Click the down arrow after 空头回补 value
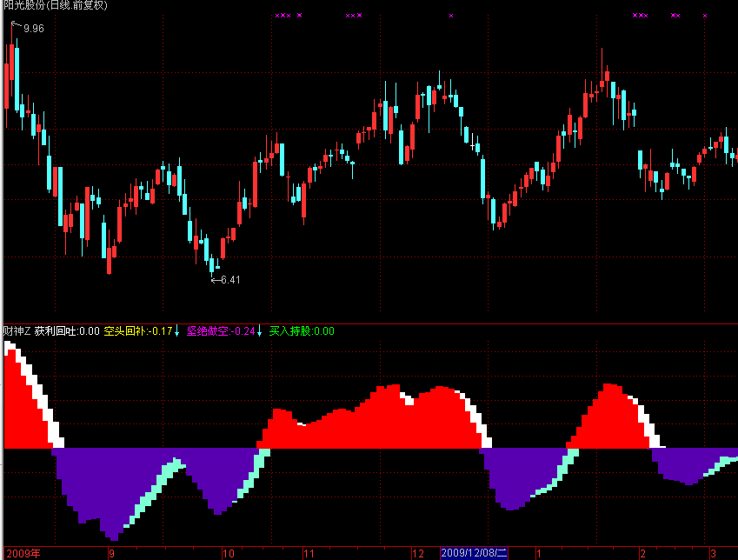The width and height of the screenshot is (738, 560). click(x=177, y=330)
